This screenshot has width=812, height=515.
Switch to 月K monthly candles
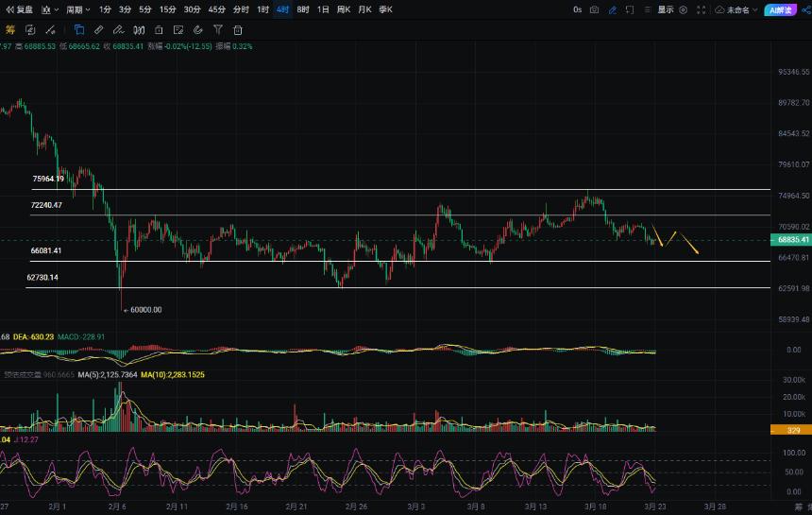click(x=364, y=9)
